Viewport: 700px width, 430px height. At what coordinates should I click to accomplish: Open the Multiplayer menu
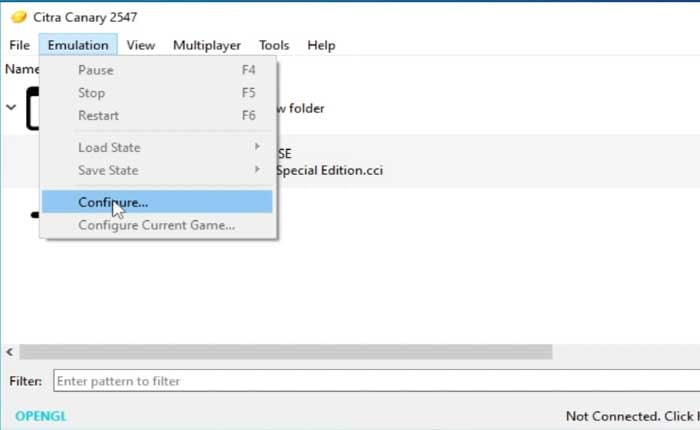pos(208,45)
